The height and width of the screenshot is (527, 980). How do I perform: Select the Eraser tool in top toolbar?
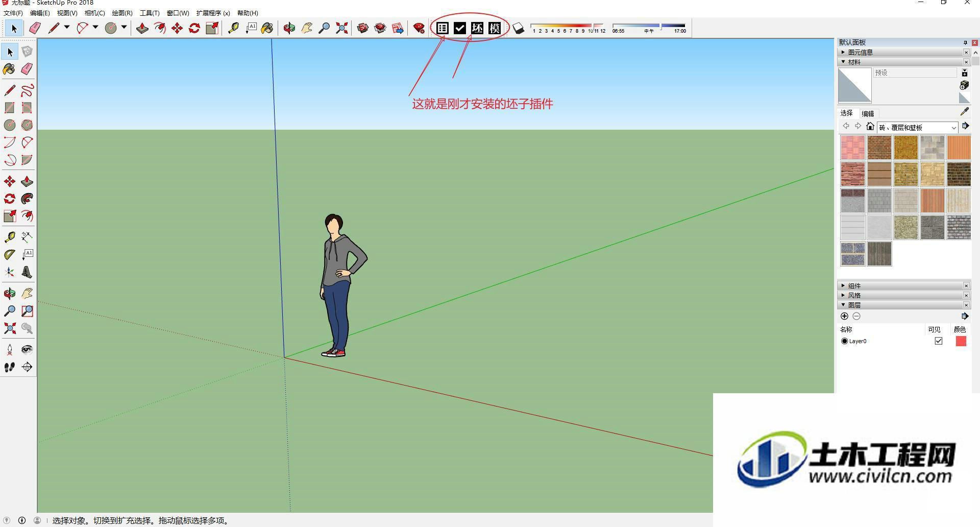(35, 28)
